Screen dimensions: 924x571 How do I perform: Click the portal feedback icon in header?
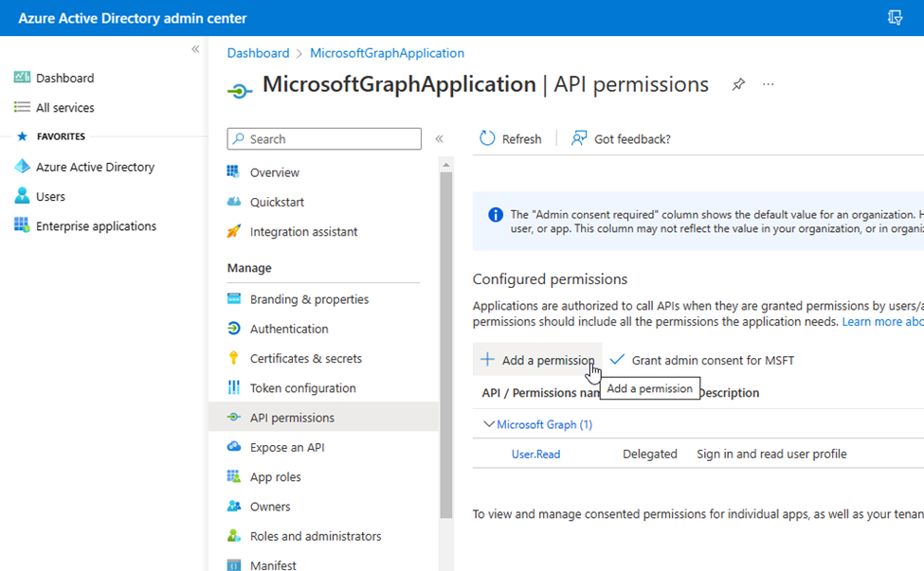(895, 18)
